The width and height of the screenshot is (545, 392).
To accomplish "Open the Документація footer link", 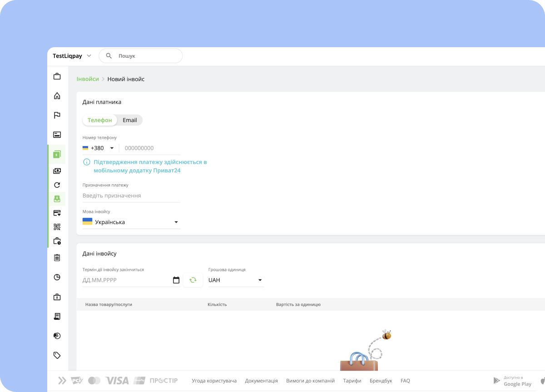I will click(261, 381).
